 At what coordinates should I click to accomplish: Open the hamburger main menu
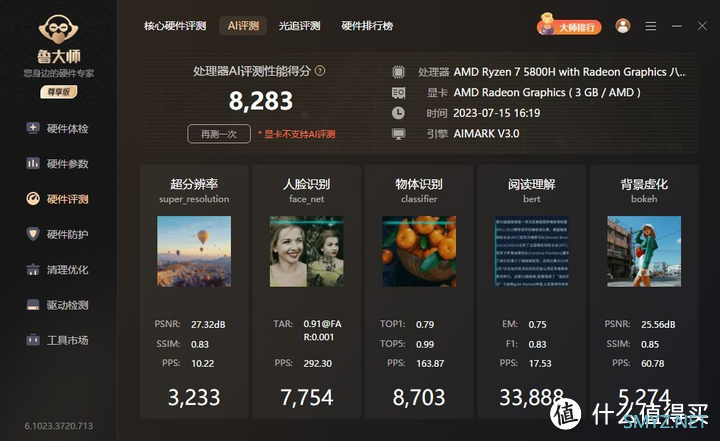pyautogui.click(x=651, y=26)
